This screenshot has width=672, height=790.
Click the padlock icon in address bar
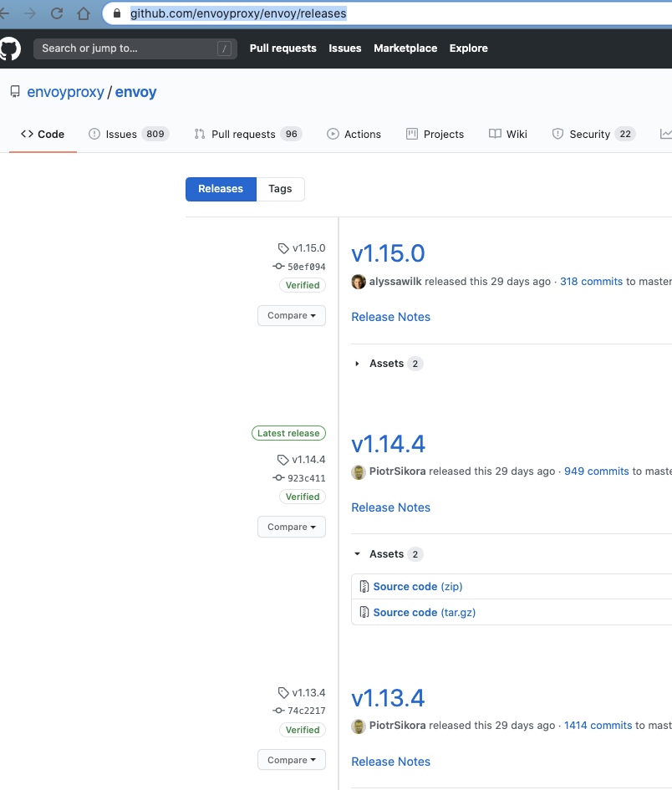pyautogui.click(x=117, y=13)
